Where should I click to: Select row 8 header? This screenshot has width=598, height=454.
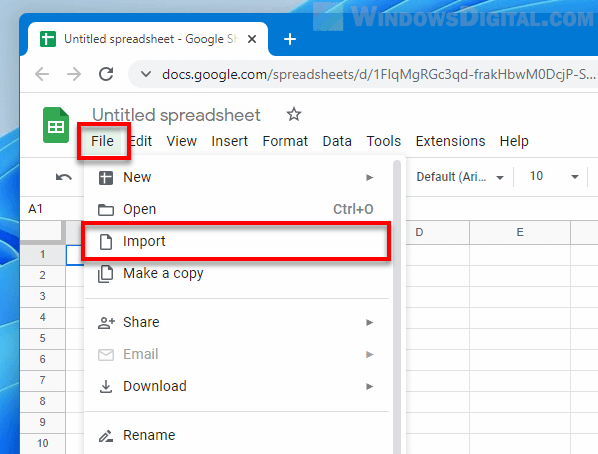(43, 401)
